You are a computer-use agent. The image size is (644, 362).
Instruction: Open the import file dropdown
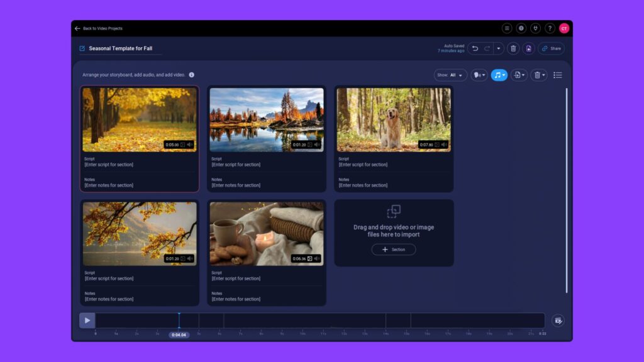click(x=519, y=75)
